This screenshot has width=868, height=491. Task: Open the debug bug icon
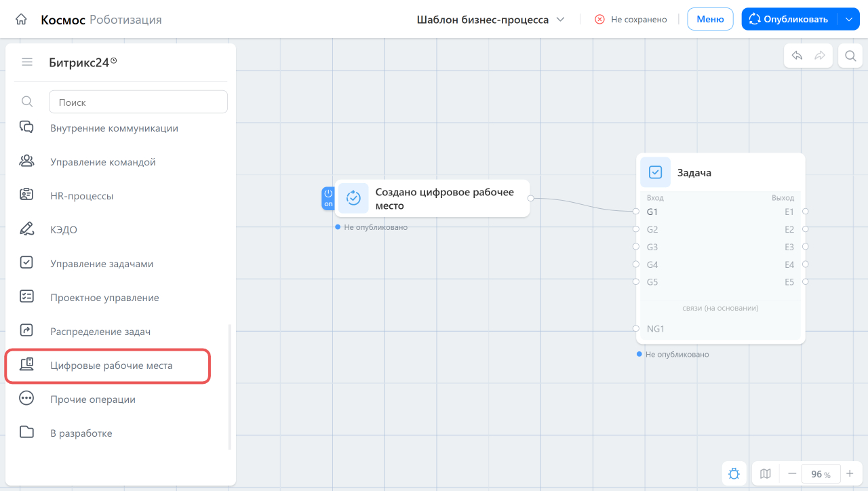tap(734, 474)
